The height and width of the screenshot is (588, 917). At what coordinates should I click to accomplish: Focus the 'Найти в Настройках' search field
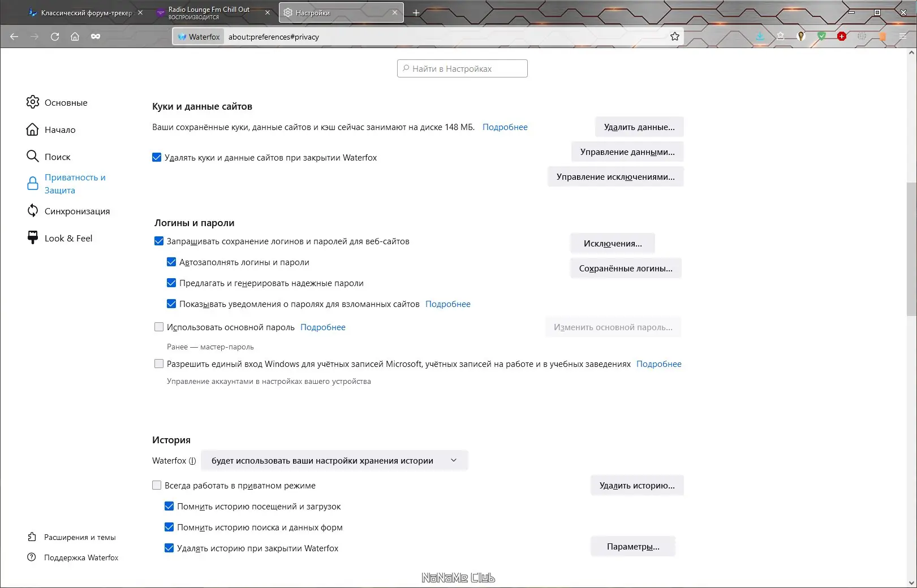[462, 69]
